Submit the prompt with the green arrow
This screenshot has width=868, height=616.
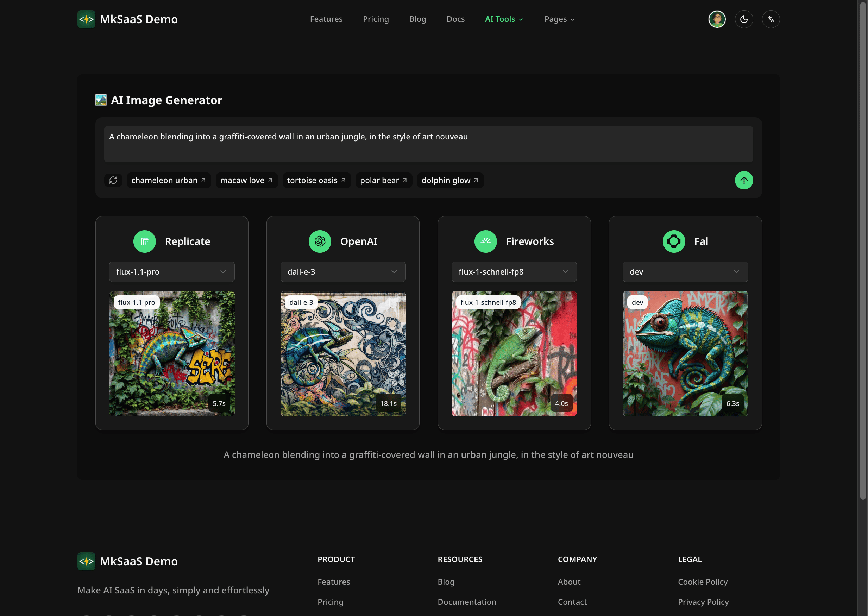point(744,180)
